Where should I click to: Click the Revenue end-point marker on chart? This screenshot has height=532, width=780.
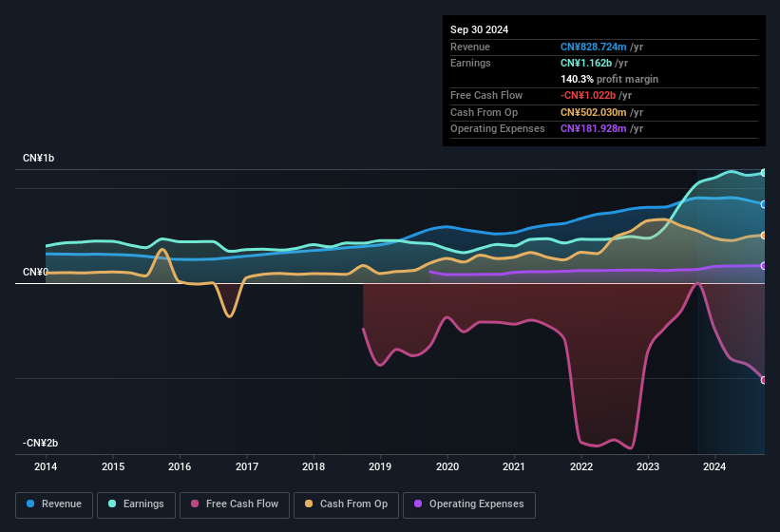[764, 204]
